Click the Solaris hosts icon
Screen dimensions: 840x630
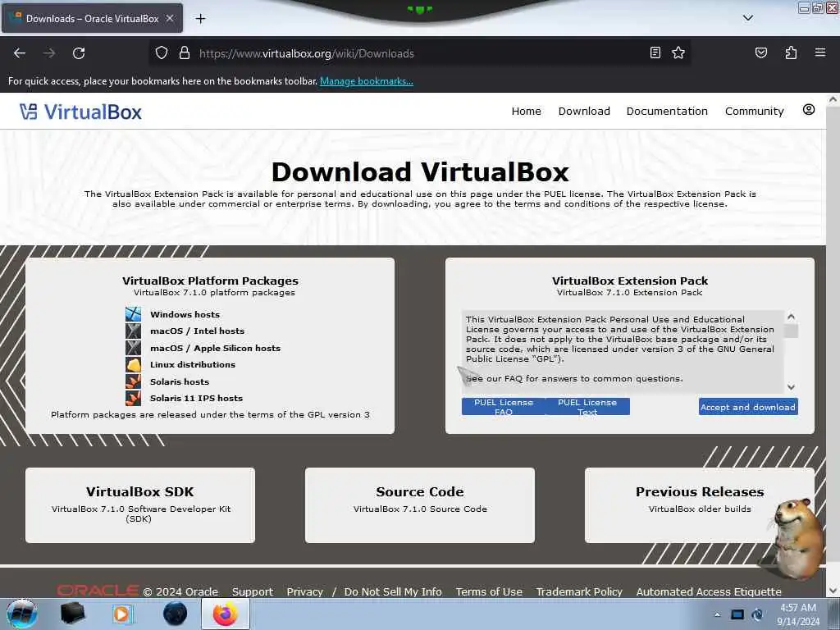point(134,381)
